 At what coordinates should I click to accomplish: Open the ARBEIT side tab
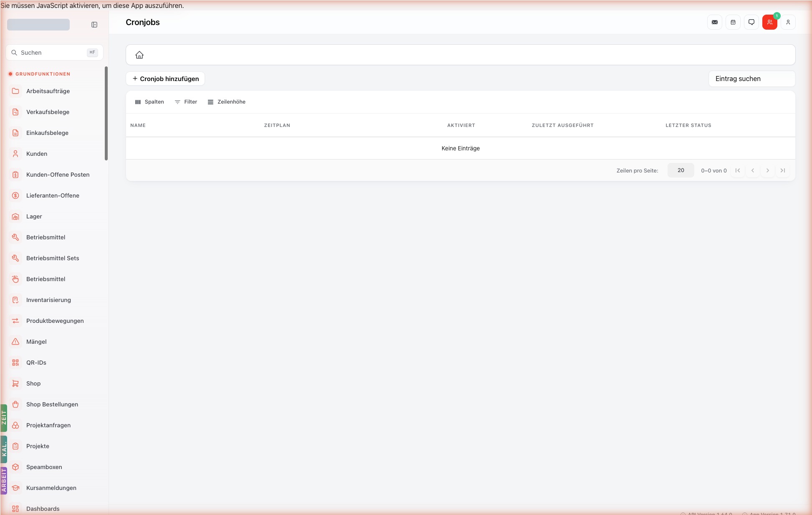(4, 481)
